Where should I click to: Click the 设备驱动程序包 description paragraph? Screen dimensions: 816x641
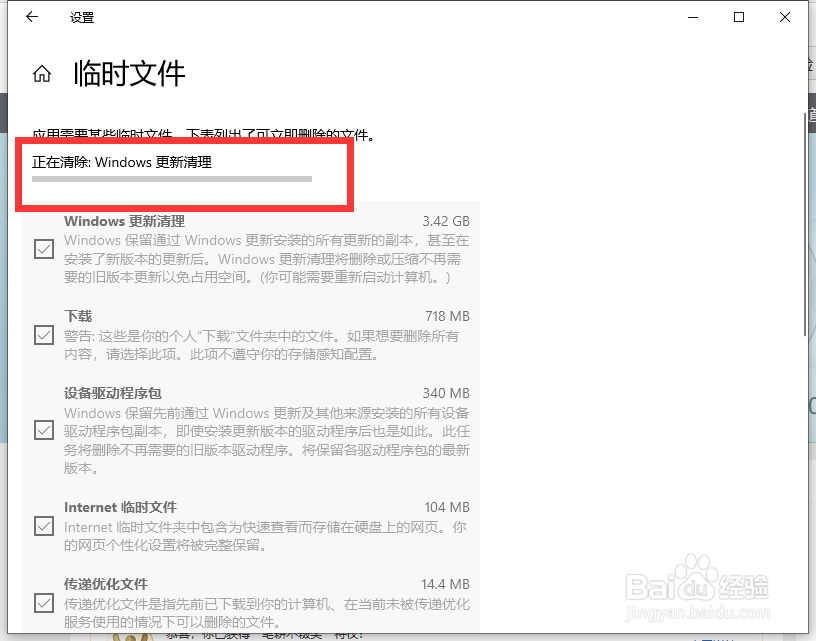coord(267,441)
